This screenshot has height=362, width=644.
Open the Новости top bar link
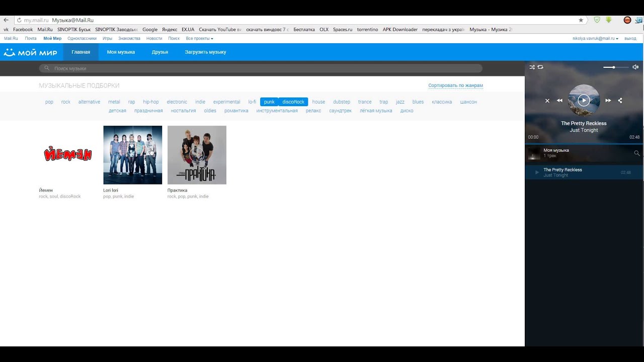[x=154, y=39]
